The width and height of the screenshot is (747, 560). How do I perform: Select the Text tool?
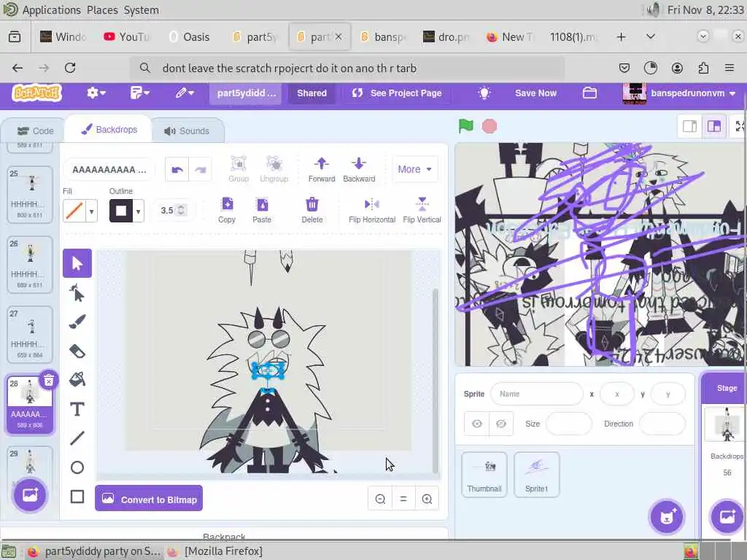77,409
